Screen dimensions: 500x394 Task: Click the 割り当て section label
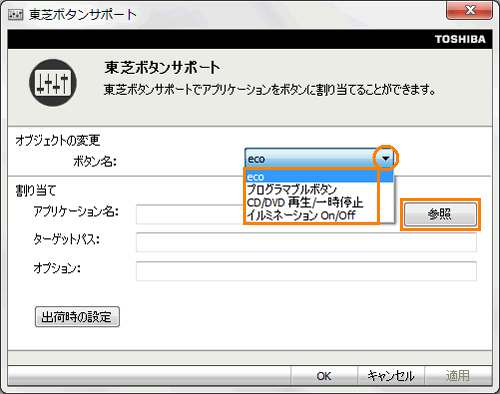click(36, 191)
